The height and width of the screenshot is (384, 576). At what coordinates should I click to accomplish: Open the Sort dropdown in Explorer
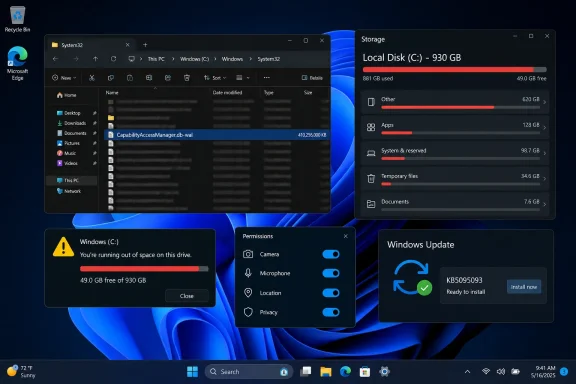pyautogui.click(x=215, y=78)
